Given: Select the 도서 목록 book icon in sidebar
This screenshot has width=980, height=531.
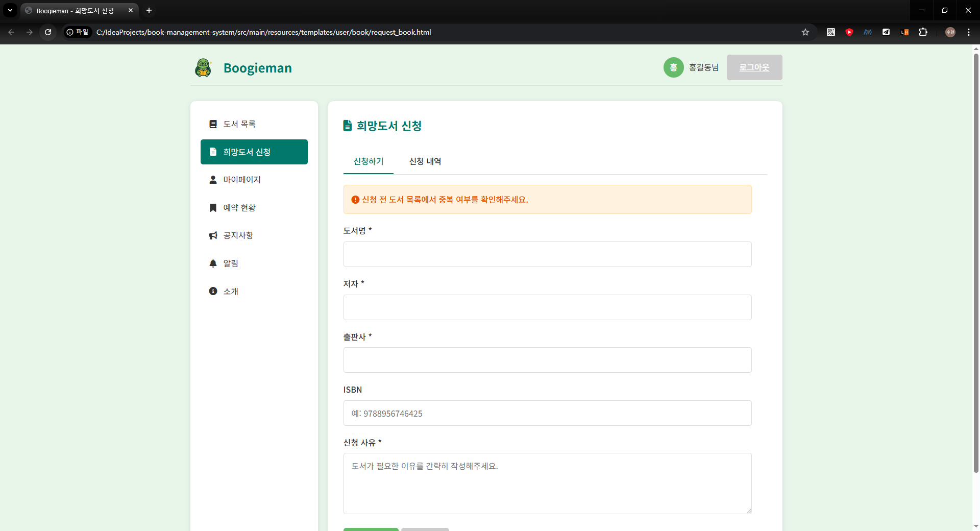Looking at the screenshot, I should 213,124.
